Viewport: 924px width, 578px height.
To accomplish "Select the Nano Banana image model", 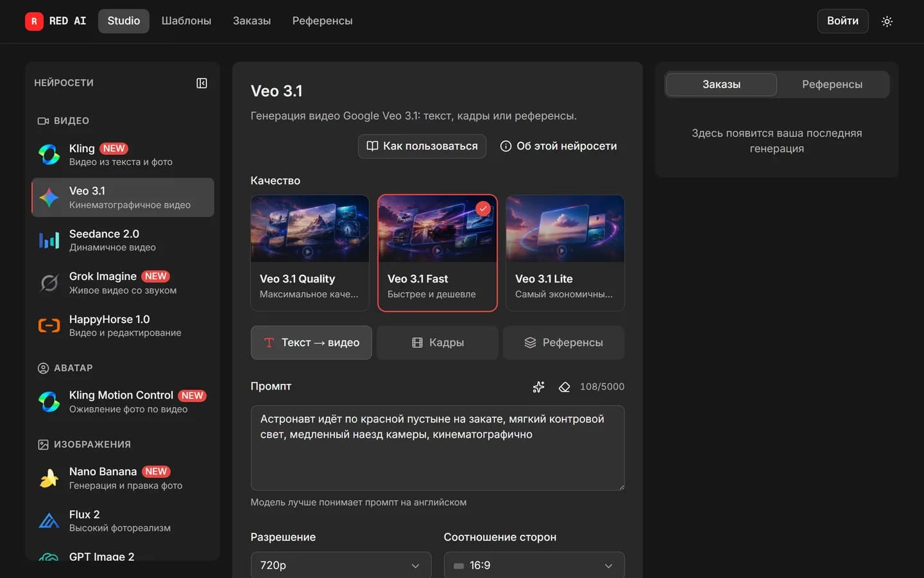I will [x=123, y=478].
